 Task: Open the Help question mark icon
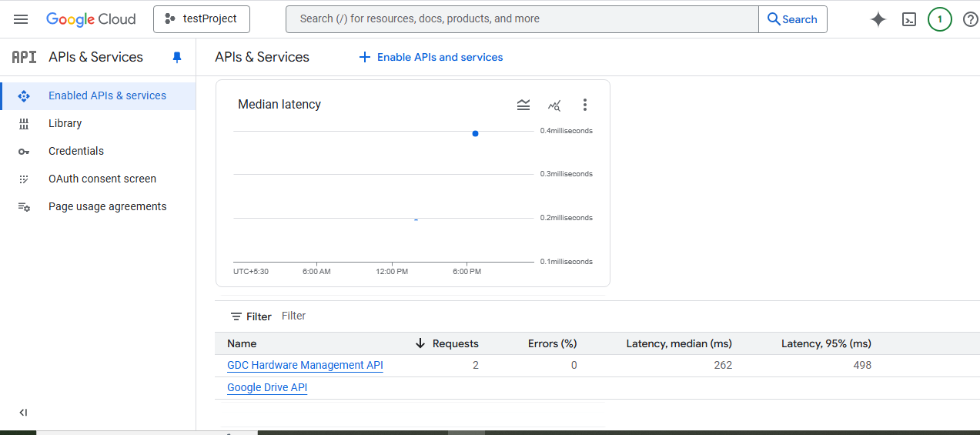[971, 19]
